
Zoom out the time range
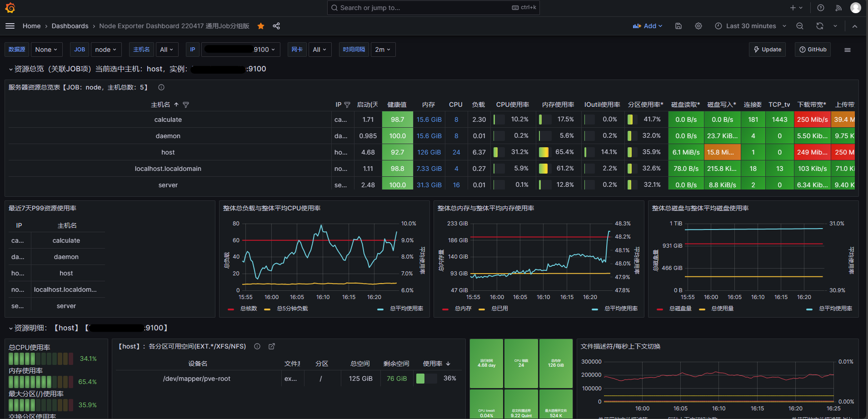pos(800,26)
